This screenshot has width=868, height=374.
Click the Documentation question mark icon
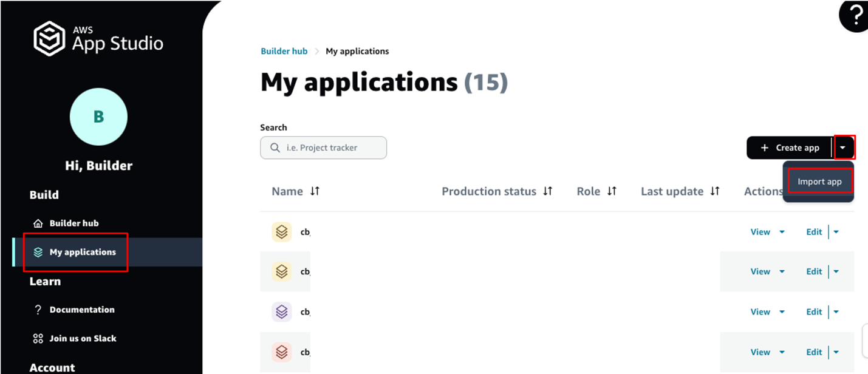[x=38, y=310]
